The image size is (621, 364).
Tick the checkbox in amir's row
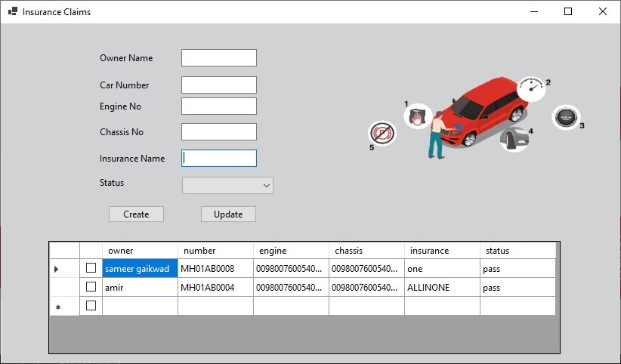[x=91, y=287]
